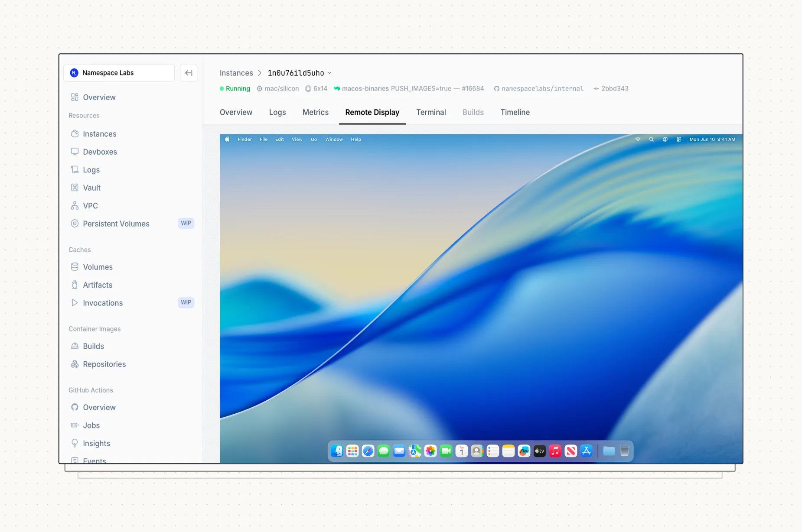Image resolution: width=802 pixels, height=532 pixels.
Task: Open Finder from the remote Dock
Action: click(337, 451)
